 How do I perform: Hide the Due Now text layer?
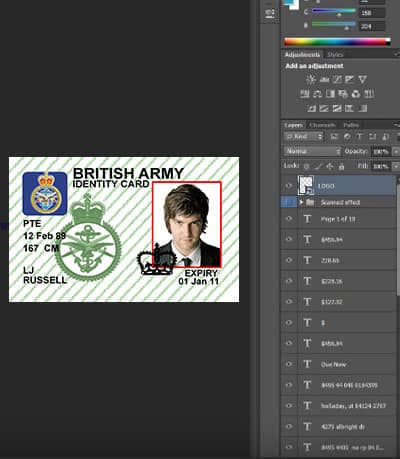[289, 364]
